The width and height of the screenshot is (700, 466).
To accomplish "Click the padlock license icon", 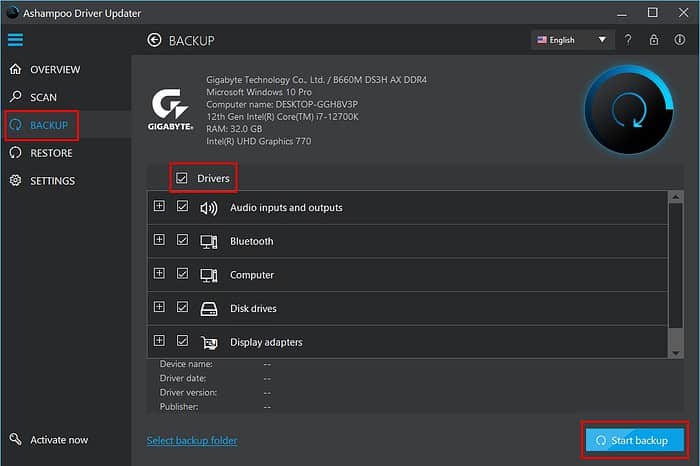I will [654, 40].
